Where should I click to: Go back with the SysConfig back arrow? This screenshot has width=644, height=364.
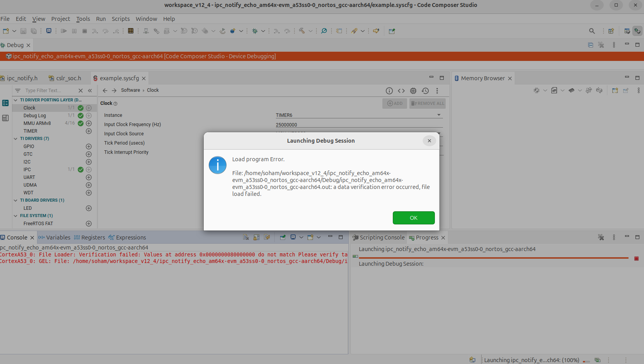point(105,90)
